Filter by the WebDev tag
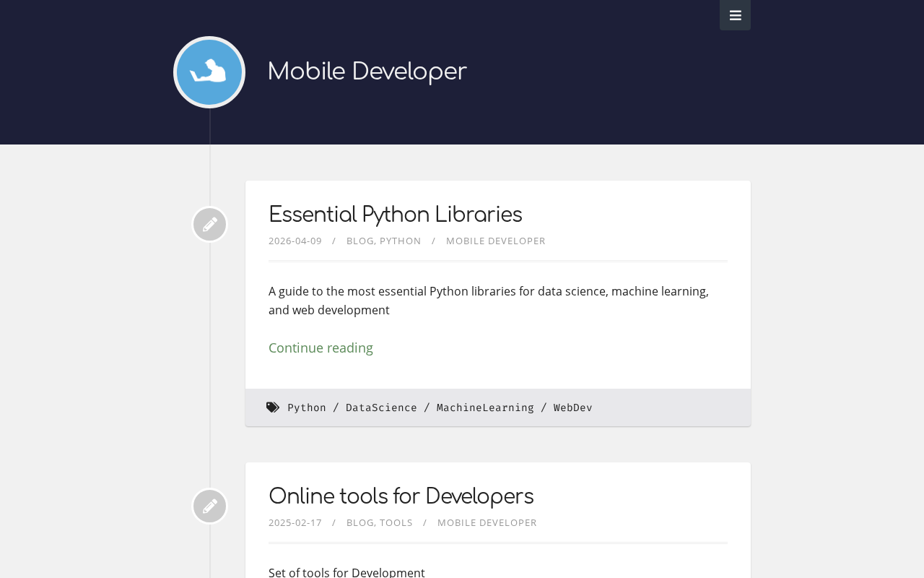Image resolution: width=924 pixels, height=578 pixels. point(572,407)
